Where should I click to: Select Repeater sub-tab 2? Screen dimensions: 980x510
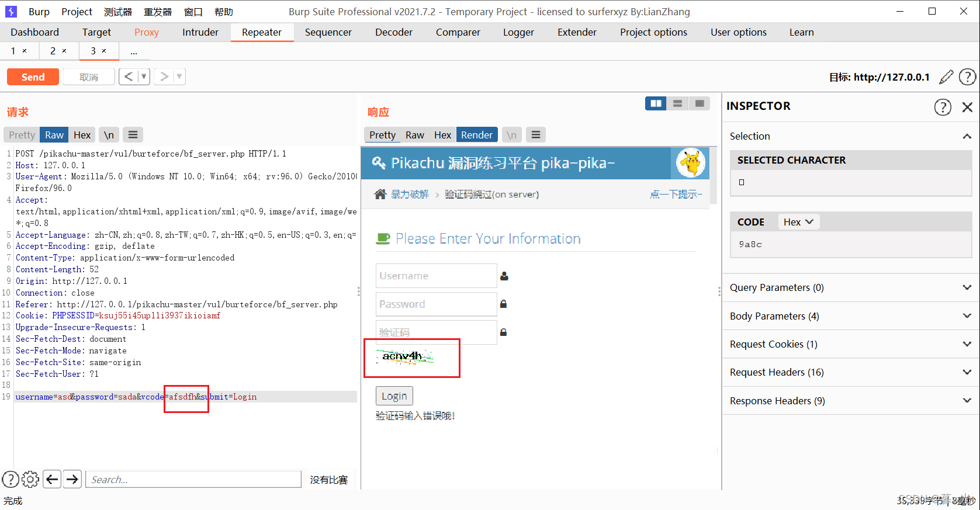tap(53, 51)
